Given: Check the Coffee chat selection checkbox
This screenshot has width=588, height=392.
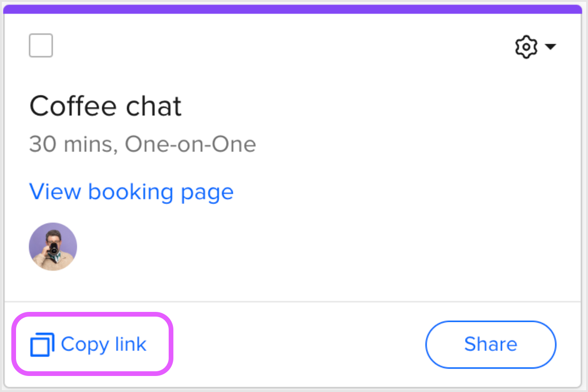Looking at the screenshot, I should 41,45.
